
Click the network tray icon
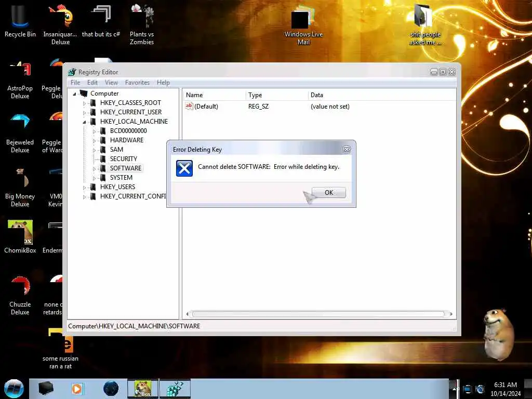[467, 389]
